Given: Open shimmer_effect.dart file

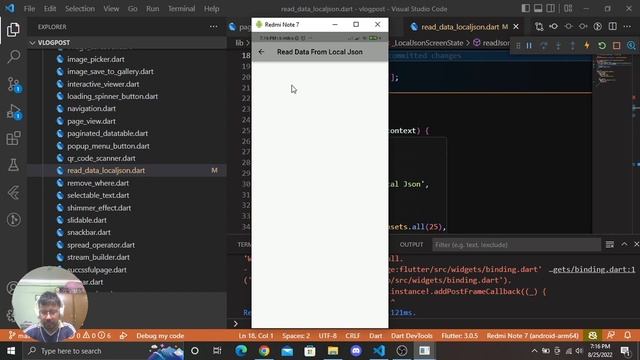Looking at the screenshot, I should pos(99,208).
